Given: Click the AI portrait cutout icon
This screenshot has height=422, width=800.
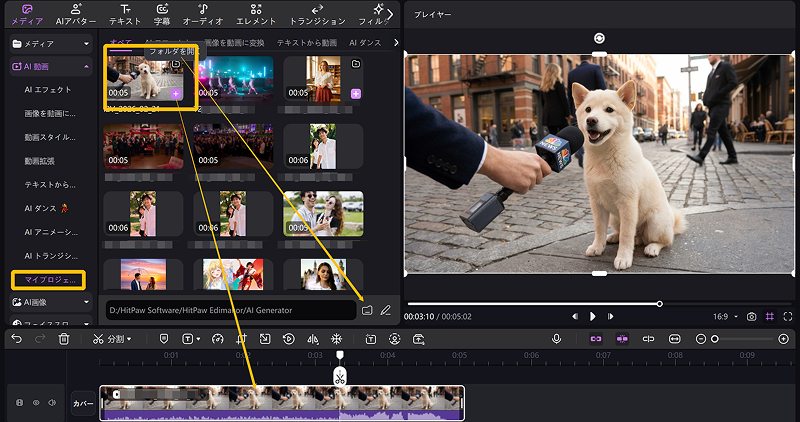Looking at the screenshot, I should [394, 339].
